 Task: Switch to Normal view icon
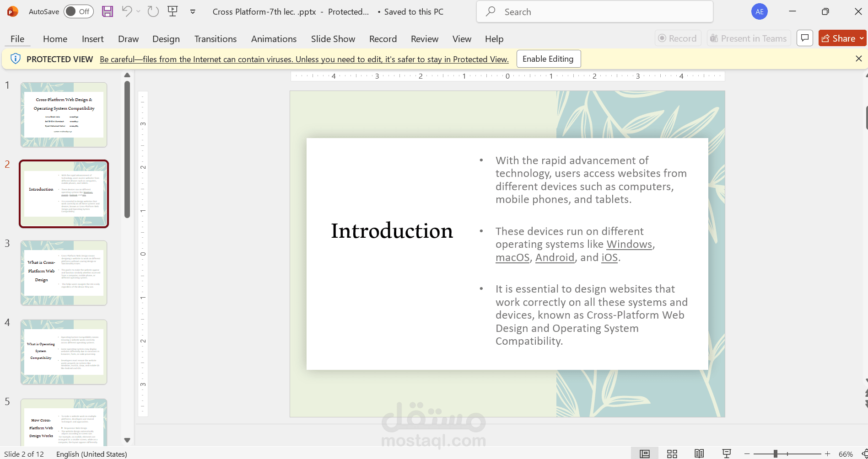pyautogui.click(x=645, y=454)
